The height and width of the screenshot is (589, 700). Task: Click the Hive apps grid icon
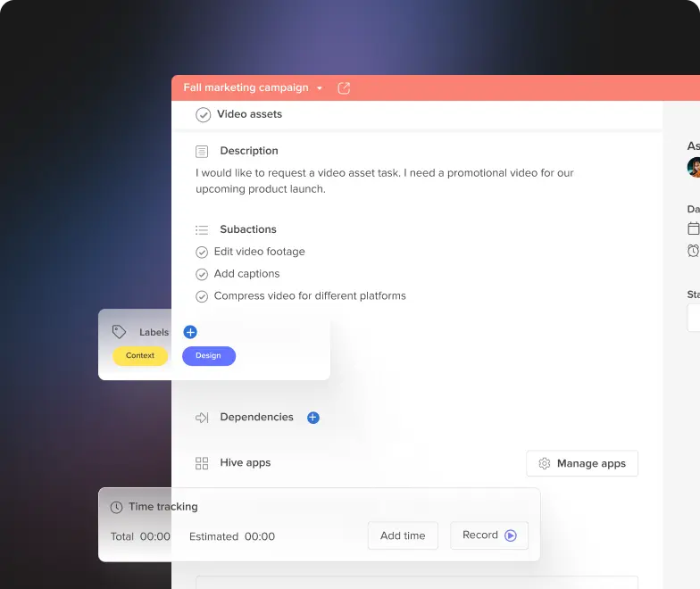click(202, 463)
